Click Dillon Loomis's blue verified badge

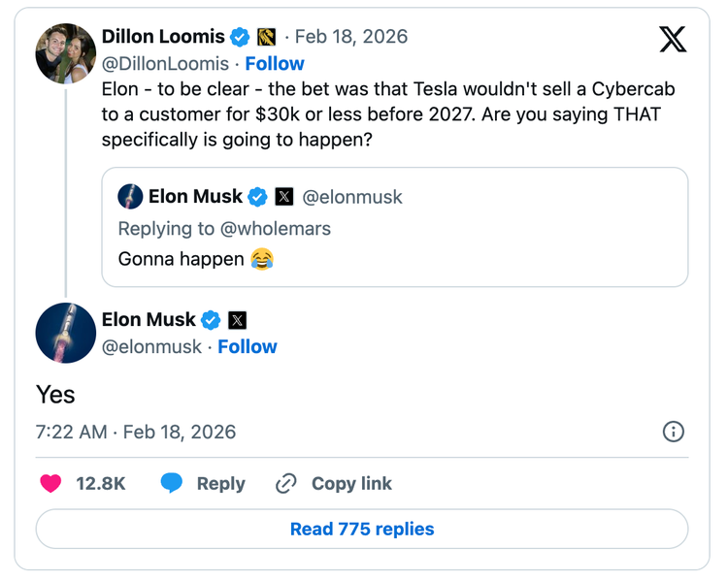[x=240, y=37]
